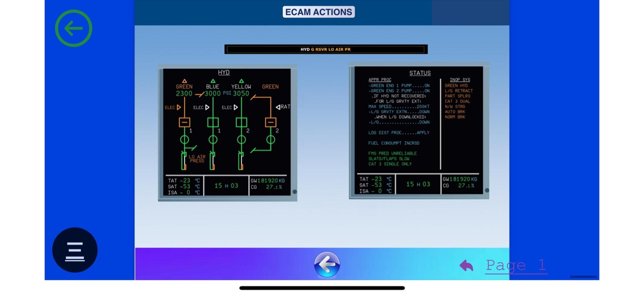Select the INOP SYS column header
Viewport: 644px width, 296px height.
pyautogui.click(x=460, y=80)
